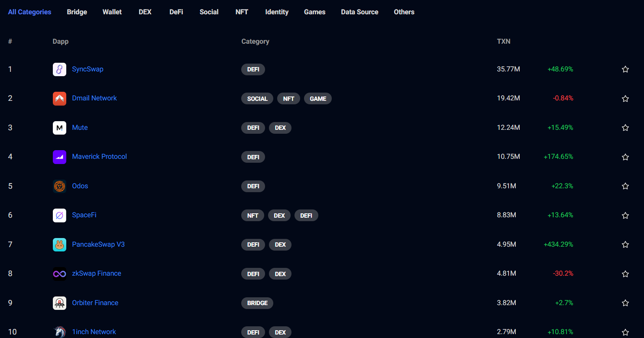644x338 pixels.
Task: Click the SyncSwap logo icon
Action: [59, 69]
